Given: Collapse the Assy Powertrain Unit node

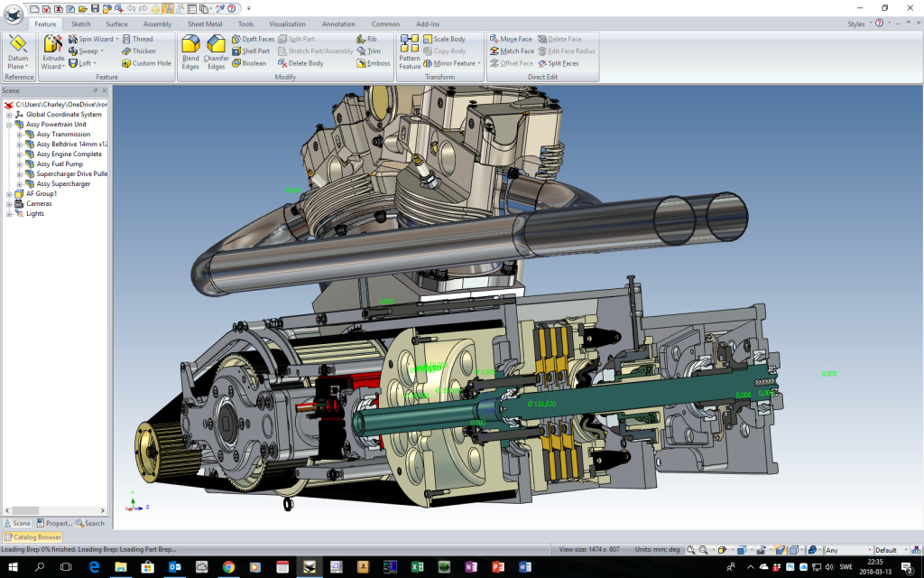Looking at the screenshot, I should tap(9, 125).
